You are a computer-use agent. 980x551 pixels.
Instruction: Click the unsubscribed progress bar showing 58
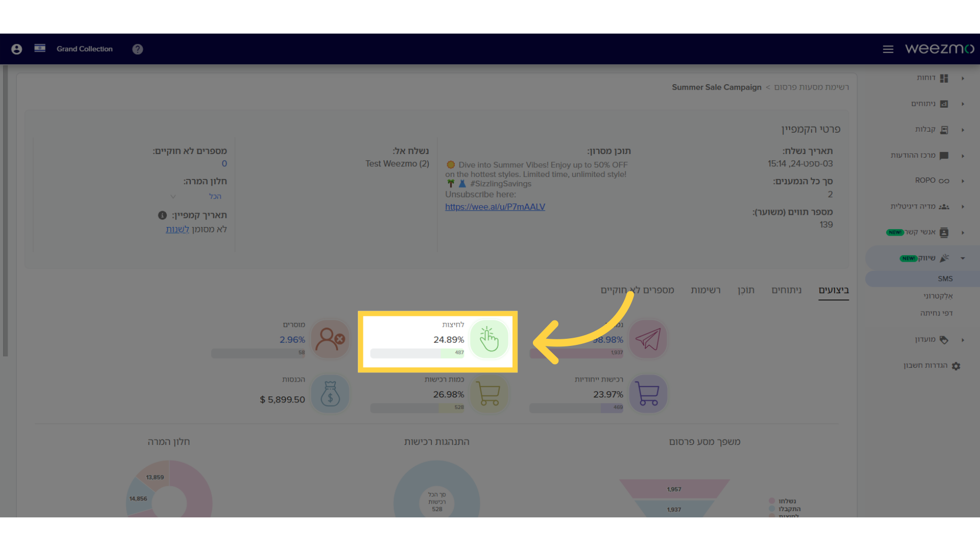[x=258, y=353]
